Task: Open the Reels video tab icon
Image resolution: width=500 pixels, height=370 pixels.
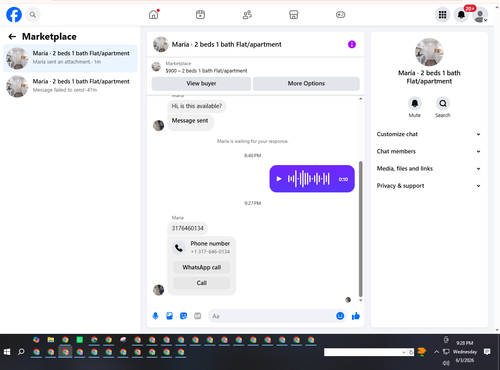Action: click(x=200, y=15)
